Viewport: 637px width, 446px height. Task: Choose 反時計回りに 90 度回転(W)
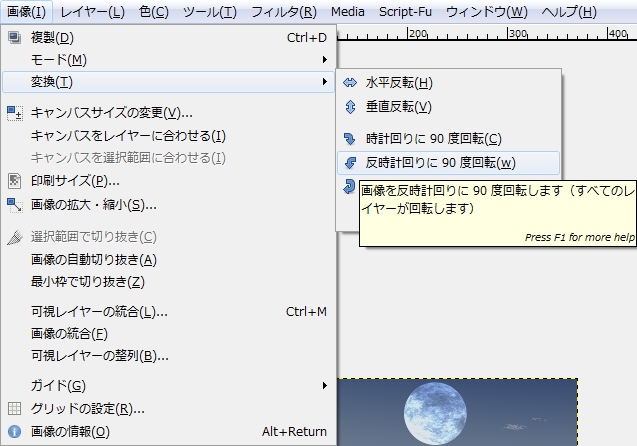tap(448, 163)
